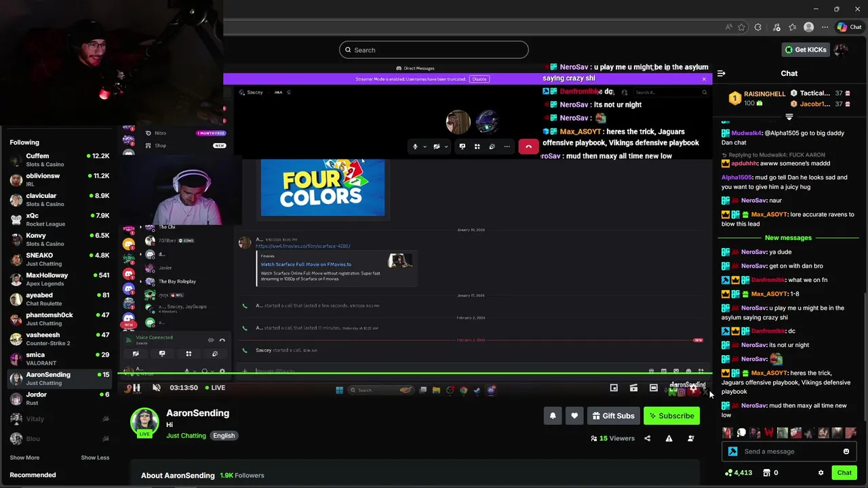
Task: Open MaxHolloway's channel in Following
Action: (60, 279)
